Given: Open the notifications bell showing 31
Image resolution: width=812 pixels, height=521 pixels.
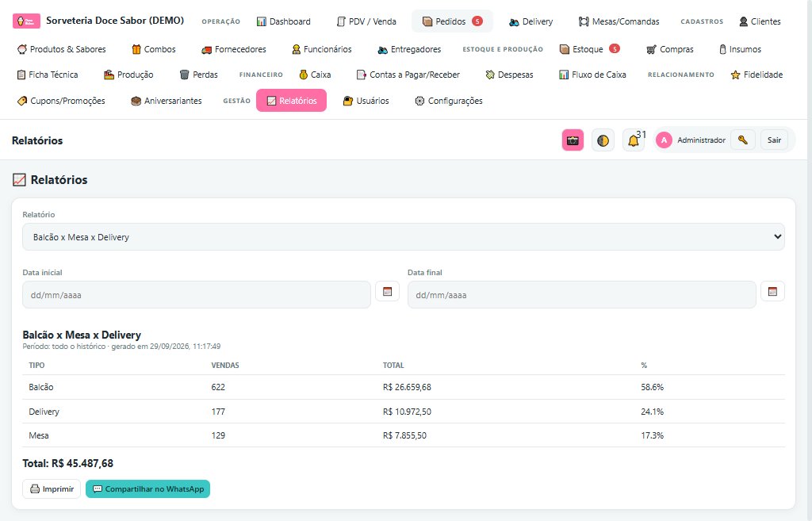Looking at the screenshot, I should (x=634, y=140).
